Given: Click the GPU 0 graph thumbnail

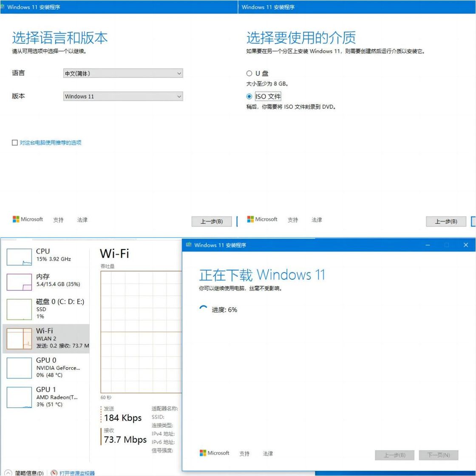Looking at the screenshot, I should coord(19,368).
